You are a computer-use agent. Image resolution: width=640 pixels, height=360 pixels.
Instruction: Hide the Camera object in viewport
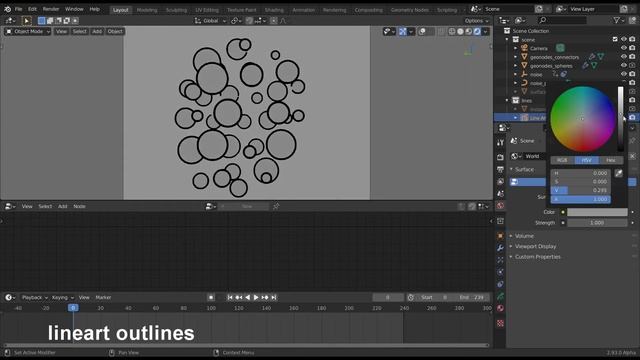point(624,48)
